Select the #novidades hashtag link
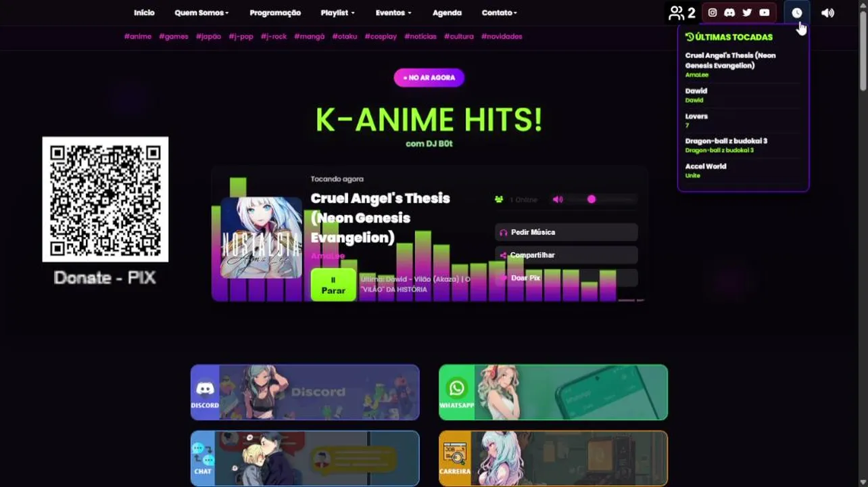 (x=502, y=37)
